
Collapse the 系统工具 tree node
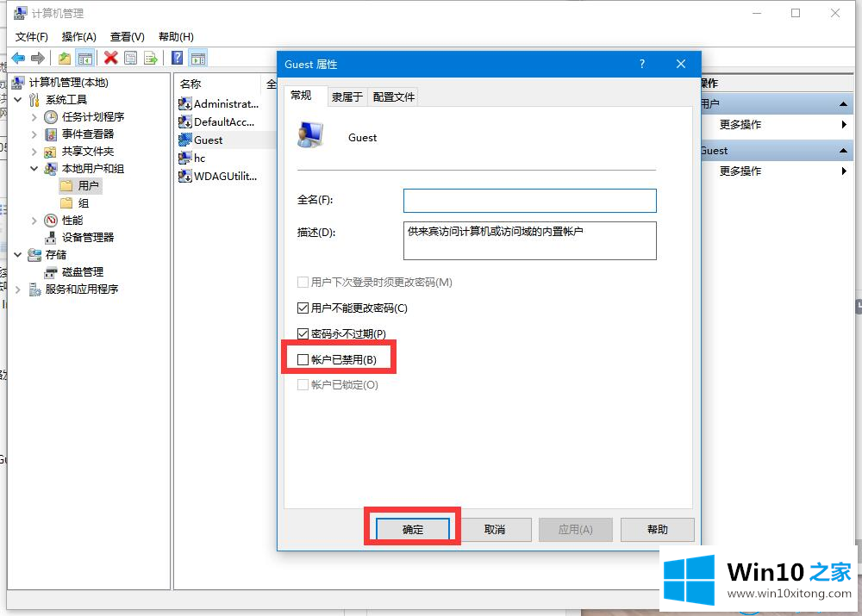[x=17, y=99]
